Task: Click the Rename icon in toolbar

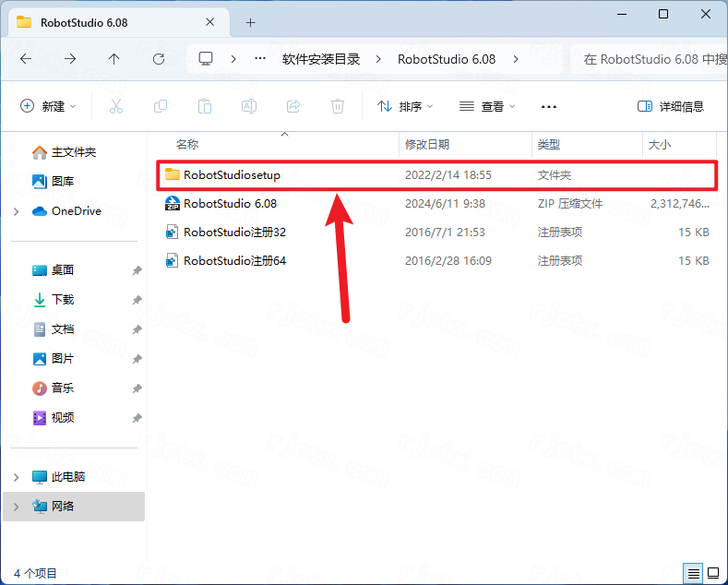Action: (x=249, y=106)
